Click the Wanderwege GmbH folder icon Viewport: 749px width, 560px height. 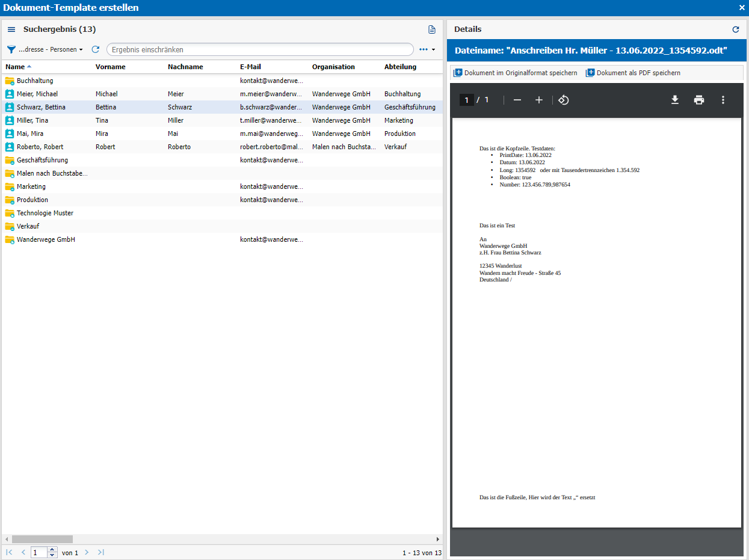[10, 239]
